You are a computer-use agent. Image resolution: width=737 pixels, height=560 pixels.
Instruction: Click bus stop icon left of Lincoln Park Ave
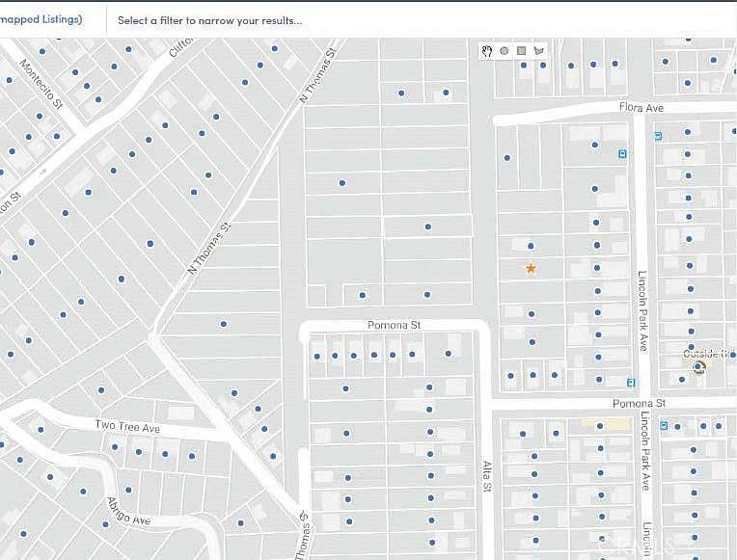(631, 383)
